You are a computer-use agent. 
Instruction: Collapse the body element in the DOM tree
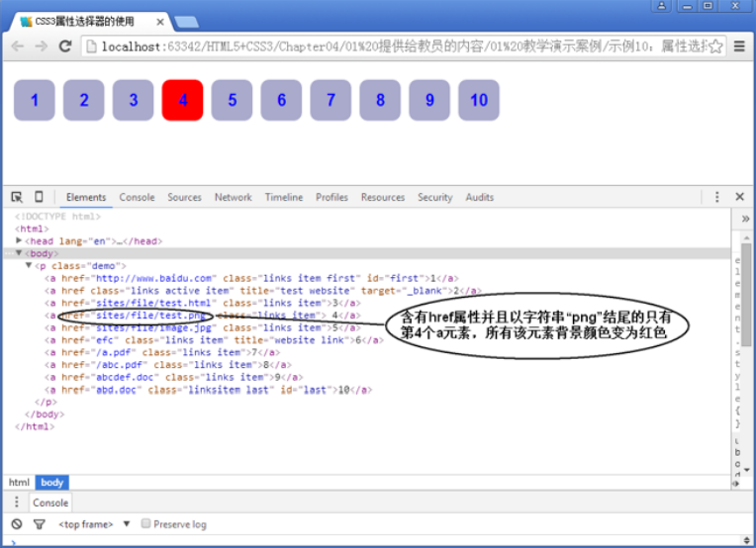(19, 253)
